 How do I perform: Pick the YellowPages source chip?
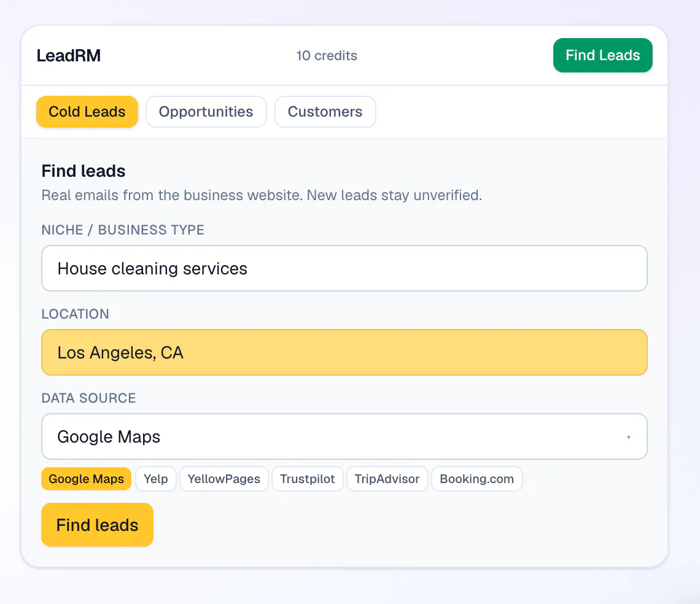coord(224,479)
